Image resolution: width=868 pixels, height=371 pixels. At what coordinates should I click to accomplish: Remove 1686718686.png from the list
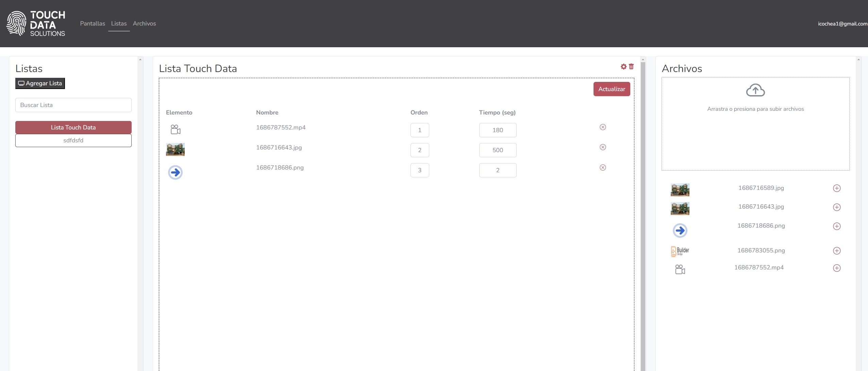click(603, 167)
